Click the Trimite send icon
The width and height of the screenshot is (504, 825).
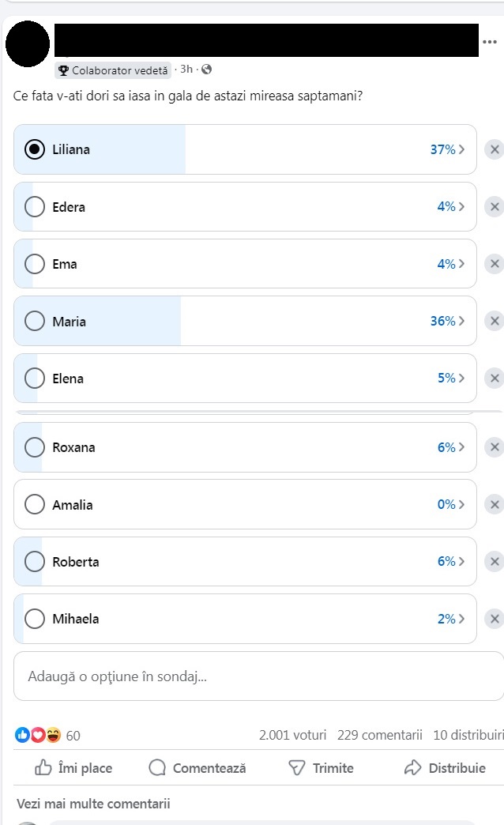pos(296,767)
